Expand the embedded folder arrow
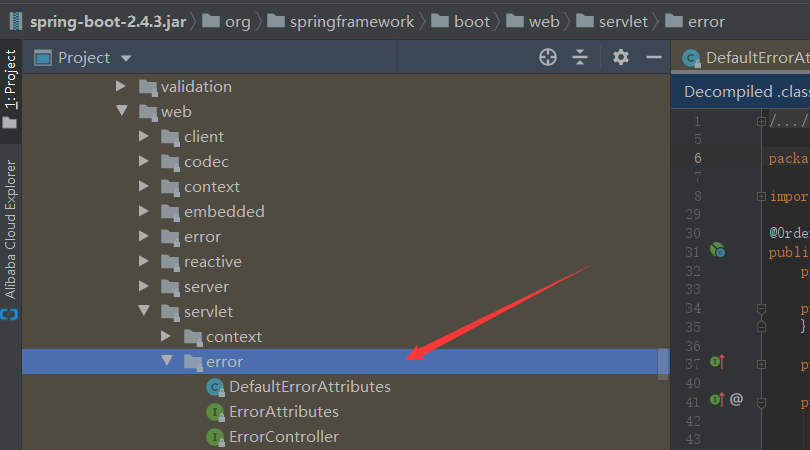 pos(144,211)
